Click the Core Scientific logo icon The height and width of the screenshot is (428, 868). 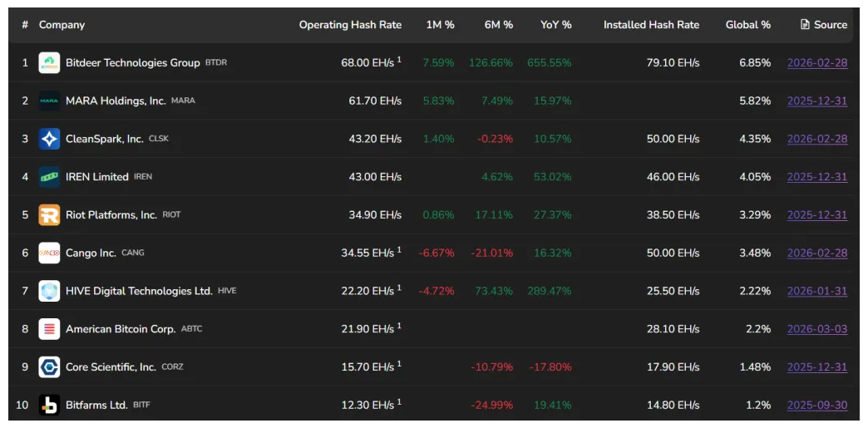tap(49, 367)
